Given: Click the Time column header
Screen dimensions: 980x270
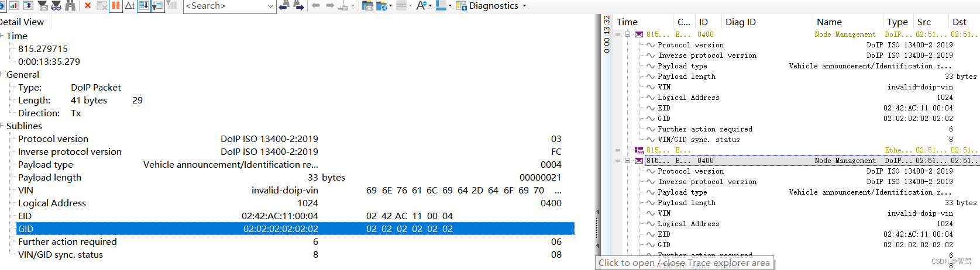Looking at the screenshot, I should click(627, 22).
